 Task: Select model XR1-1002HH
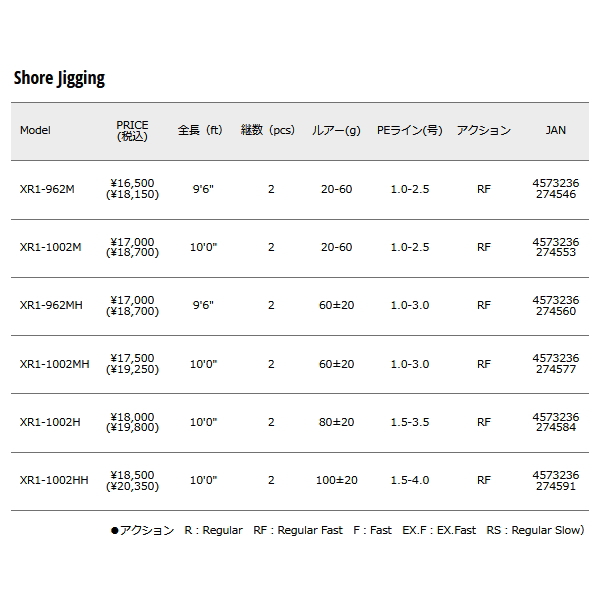tap(54, 481)
